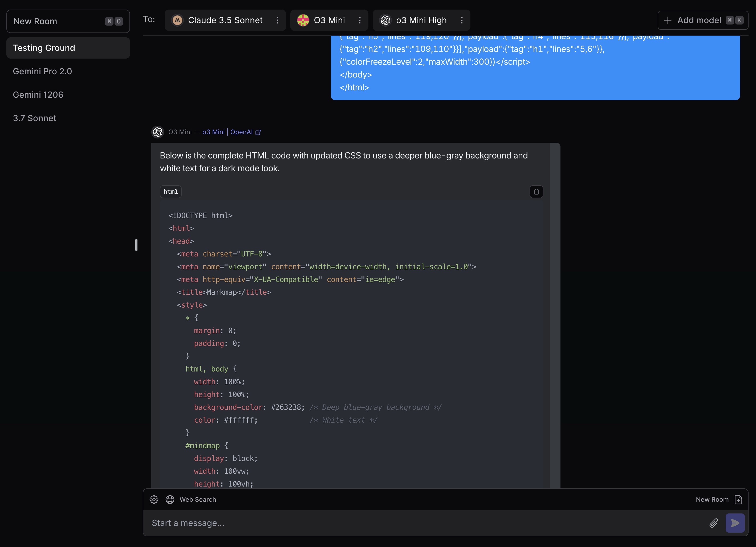Click the <title>Markmap</title> code line

click(224, 292)
